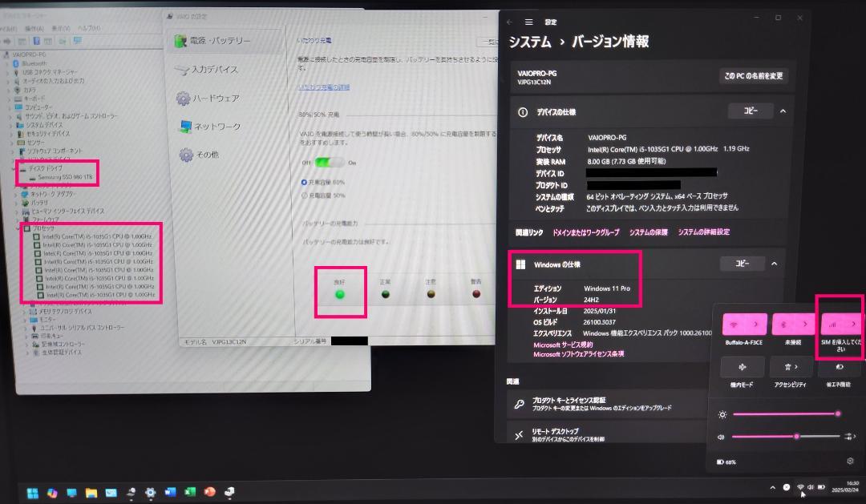This screenshot has width=866, height=504.
Task: Open the ファイル(F) menu in Device Manager
Action: (8, 28)
